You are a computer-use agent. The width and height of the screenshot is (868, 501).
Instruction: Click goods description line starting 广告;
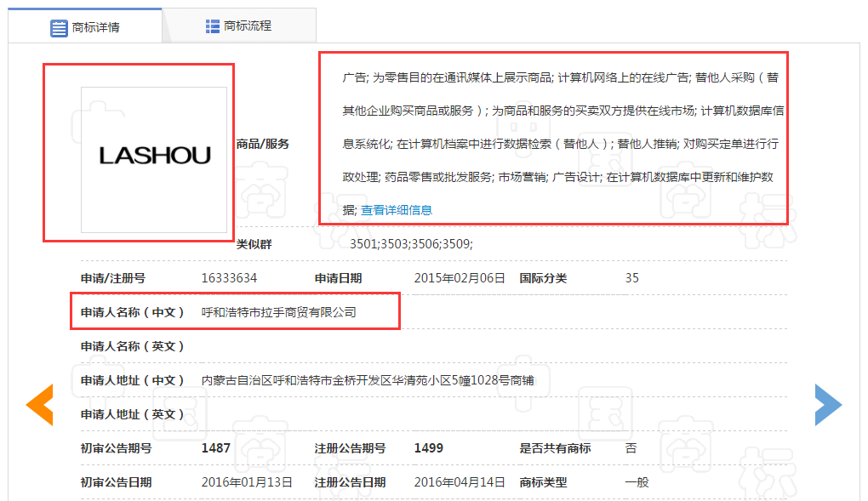(x=560, y=77)
